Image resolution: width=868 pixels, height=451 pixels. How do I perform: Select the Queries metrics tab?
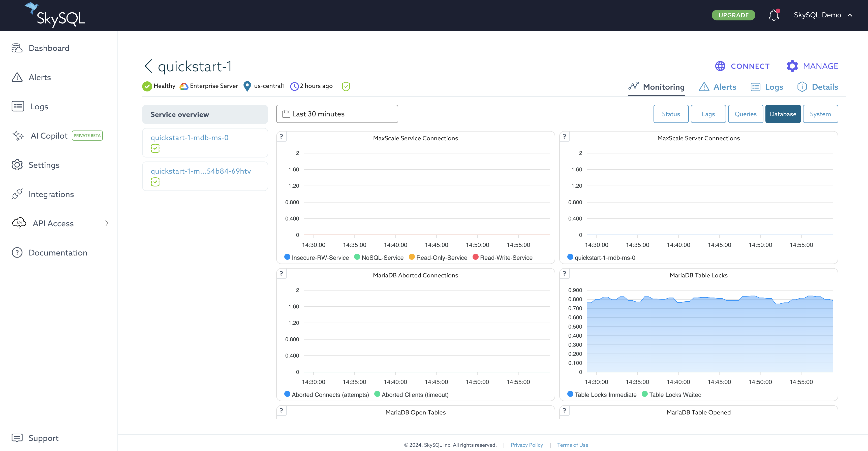746,114
